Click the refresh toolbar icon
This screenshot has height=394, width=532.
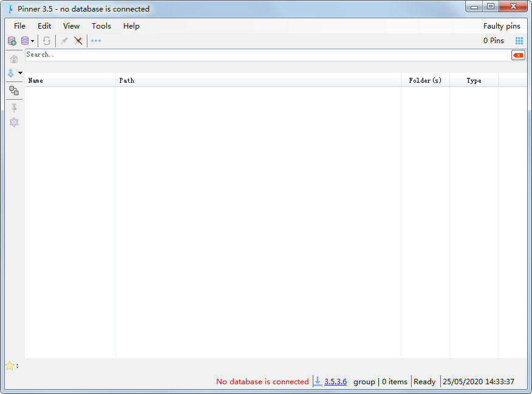(x=47, y=41)
